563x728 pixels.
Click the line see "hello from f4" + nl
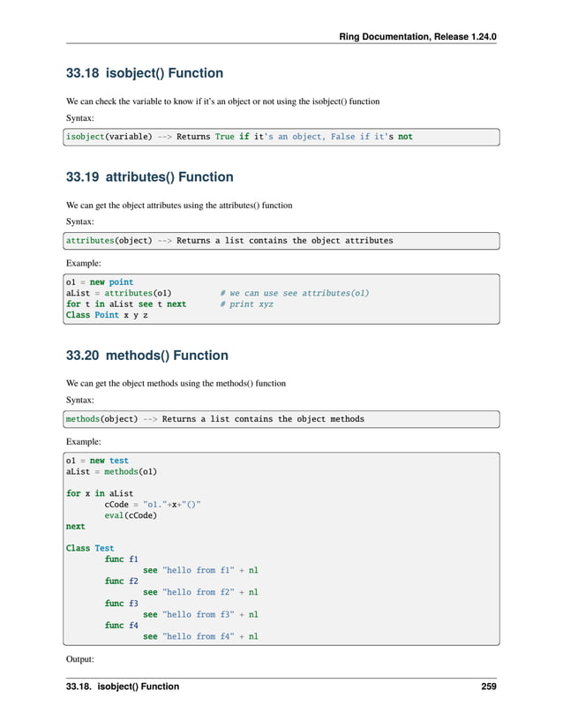200,636
